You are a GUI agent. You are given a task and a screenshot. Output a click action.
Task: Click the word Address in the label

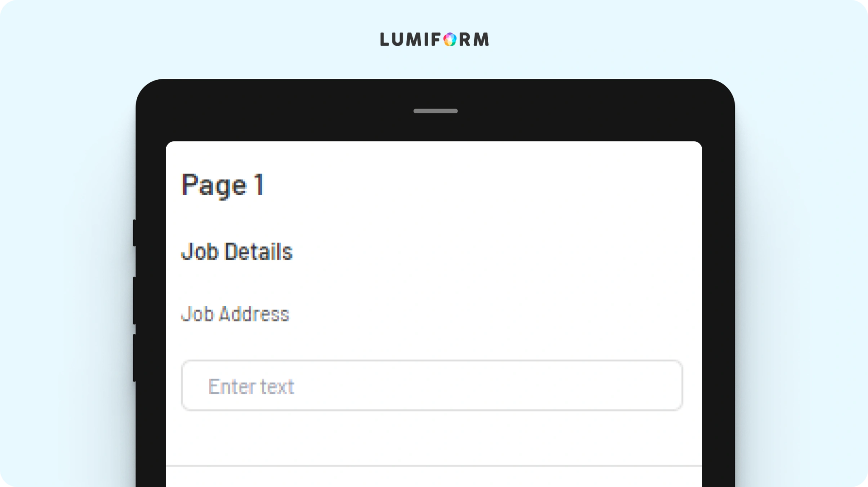click(x=254, y=314)
